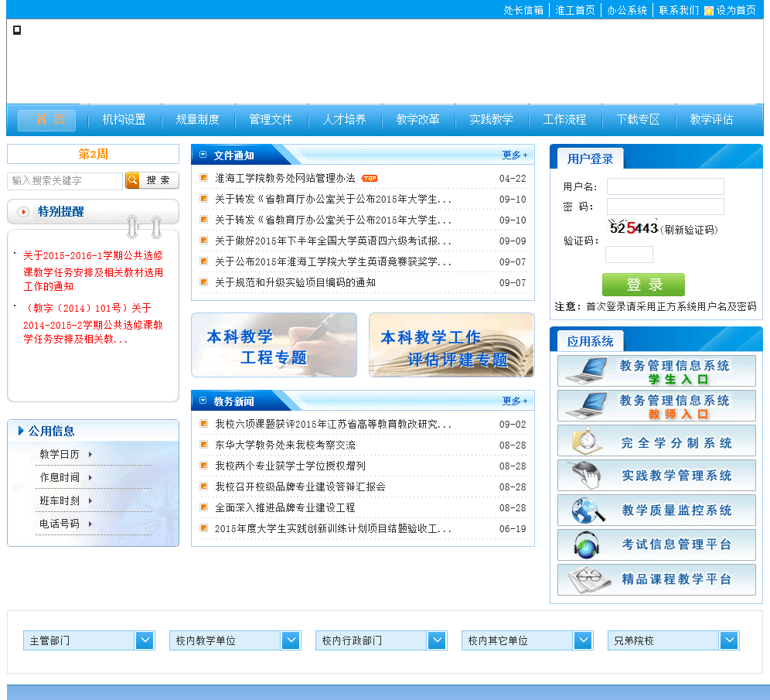Open red reminder 关于2015-2016-1学期公共选修课
770x700 pixels.
coord(94,271)
